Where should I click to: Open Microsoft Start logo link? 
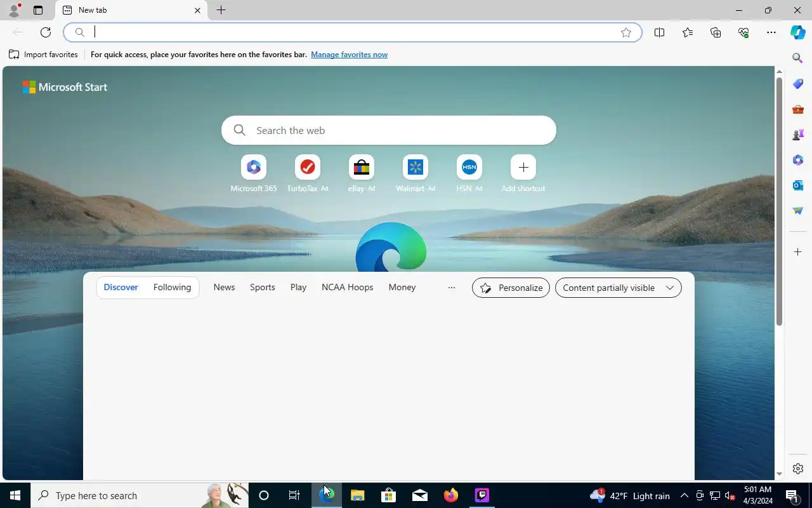click(65, 87)
